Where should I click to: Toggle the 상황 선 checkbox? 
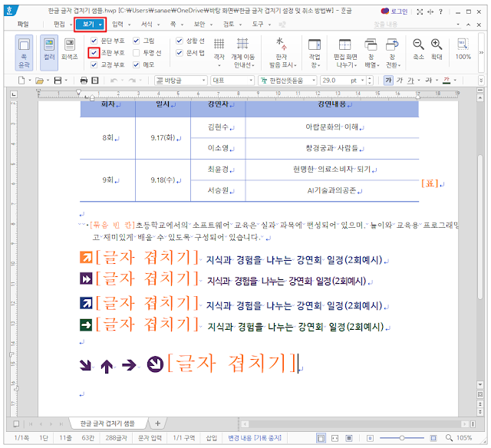click(179, 41)
